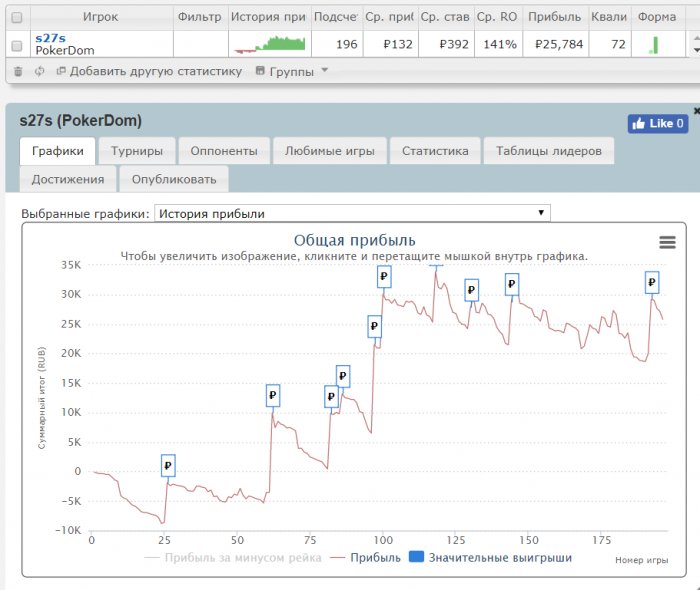Click the ruble win marker near game 25
700x590 pixels.
[168, 465]
